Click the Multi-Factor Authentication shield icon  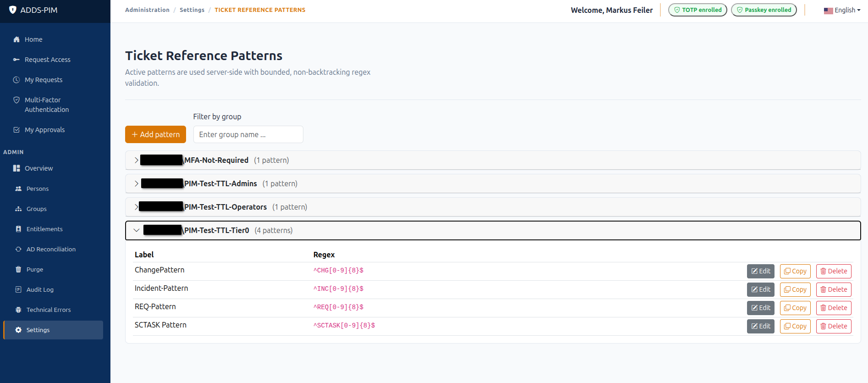pos(16,100)
